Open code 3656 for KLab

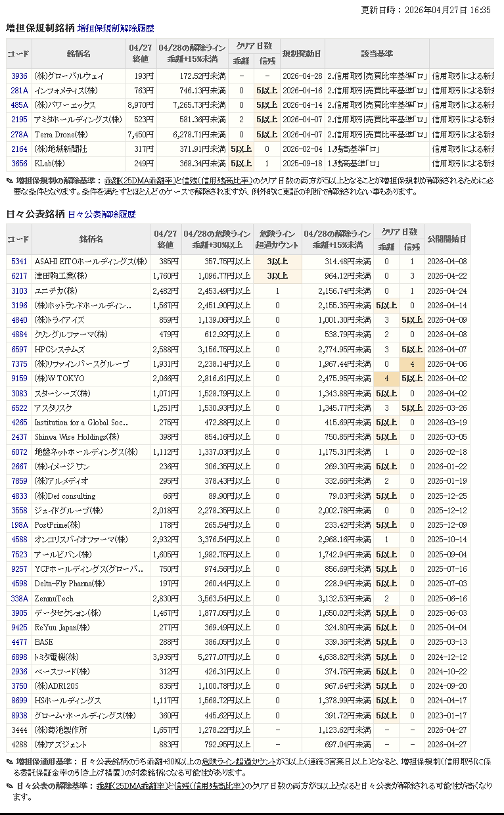19,164
